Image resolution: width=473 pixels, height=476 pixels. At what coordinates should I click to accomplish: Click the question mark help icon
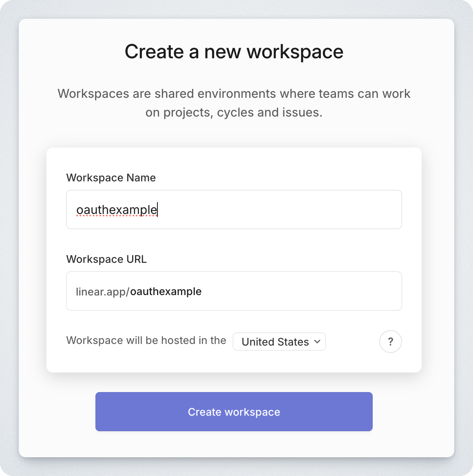click(390, 342)
